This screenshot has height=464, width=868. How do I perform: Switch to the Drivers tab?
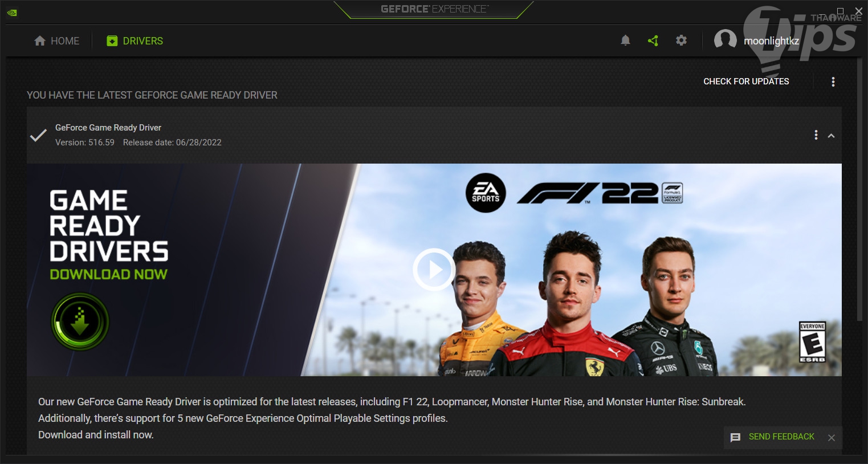coord(135,41)
